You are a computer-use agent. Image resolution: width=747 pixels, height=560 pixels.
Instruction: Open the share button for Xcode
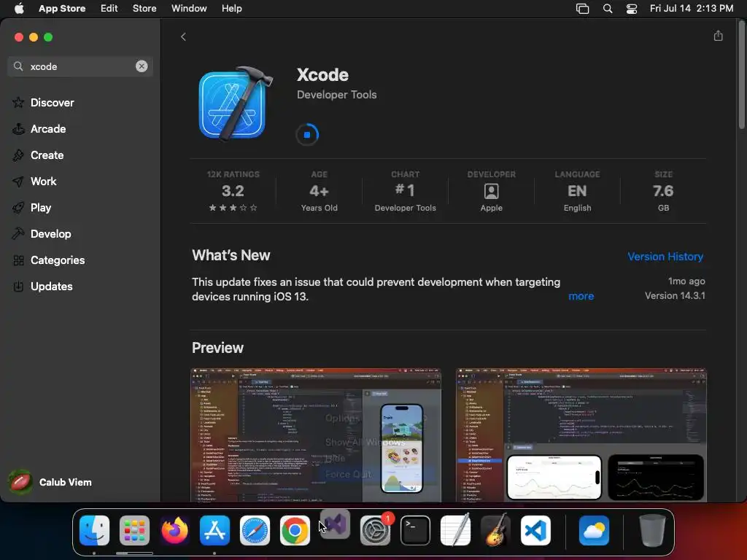point(718,36)
